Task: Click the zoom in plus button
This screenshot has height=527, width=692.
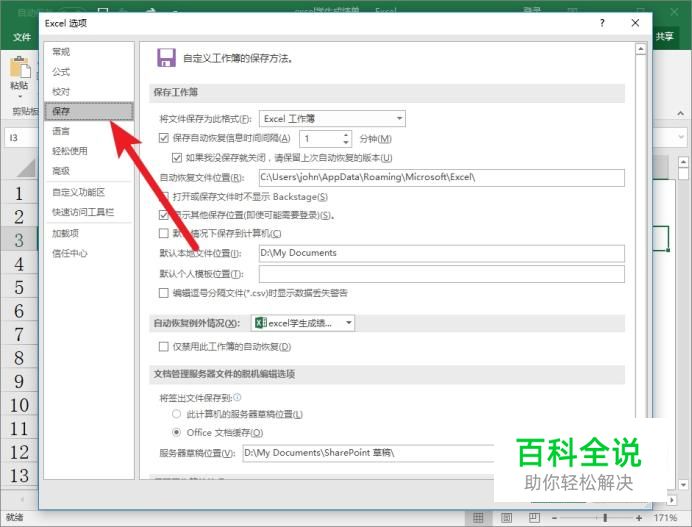Action: tap(639, 517)
